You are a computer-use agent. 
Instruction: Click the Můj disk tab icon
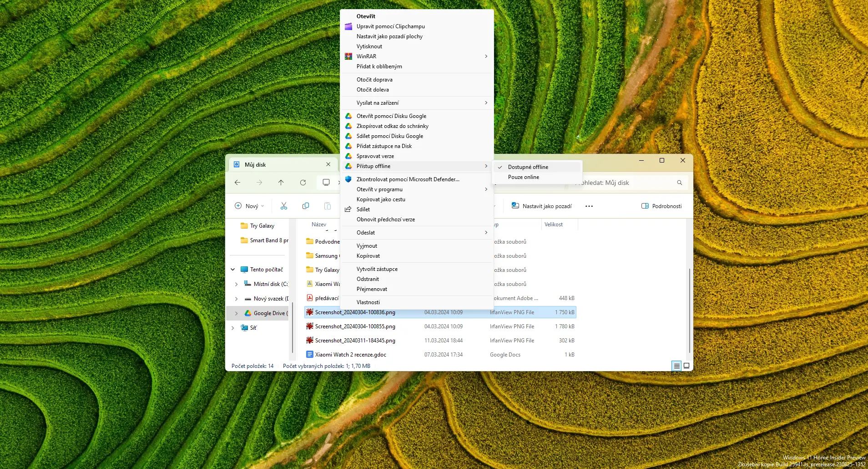click(x=237, y=164)
